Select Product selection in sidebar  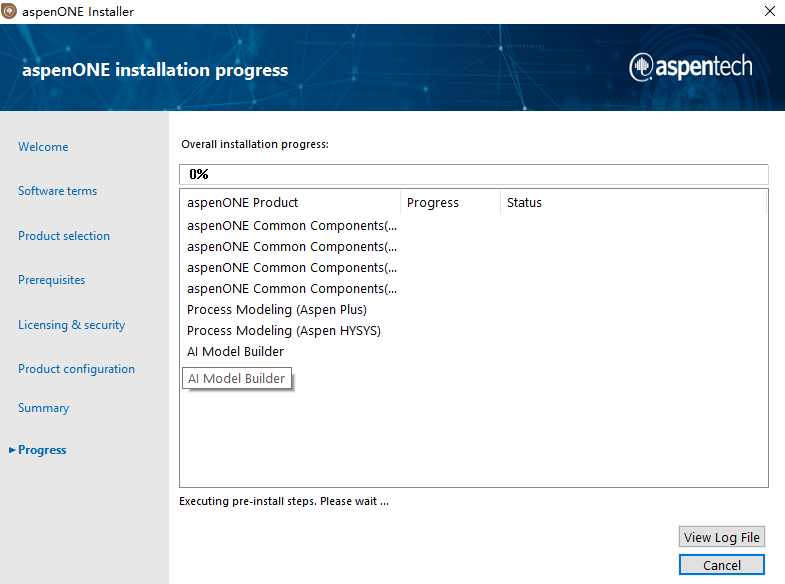click(64, 236)
